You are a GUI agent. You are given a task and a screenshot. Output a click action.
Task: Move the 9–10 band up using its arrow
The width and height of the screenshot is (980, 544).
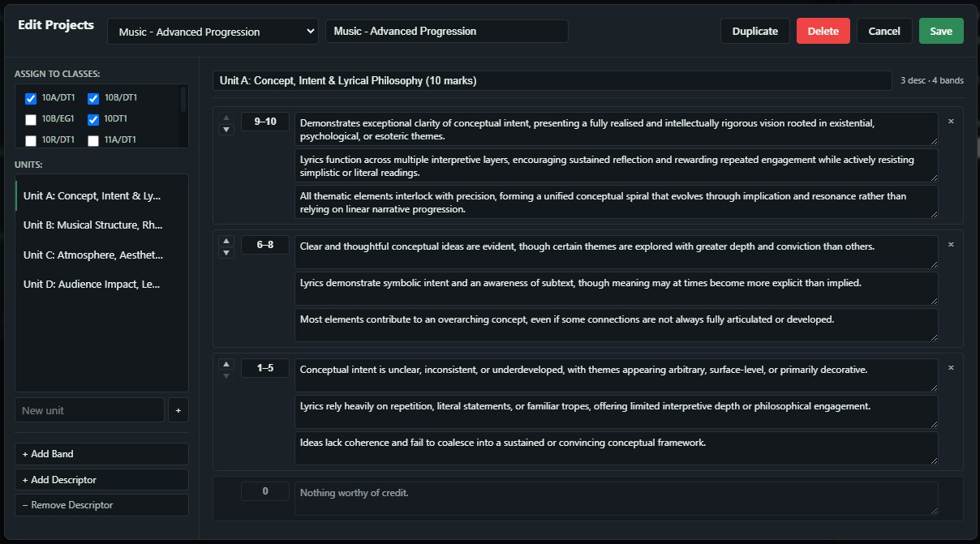coord(226,117)
